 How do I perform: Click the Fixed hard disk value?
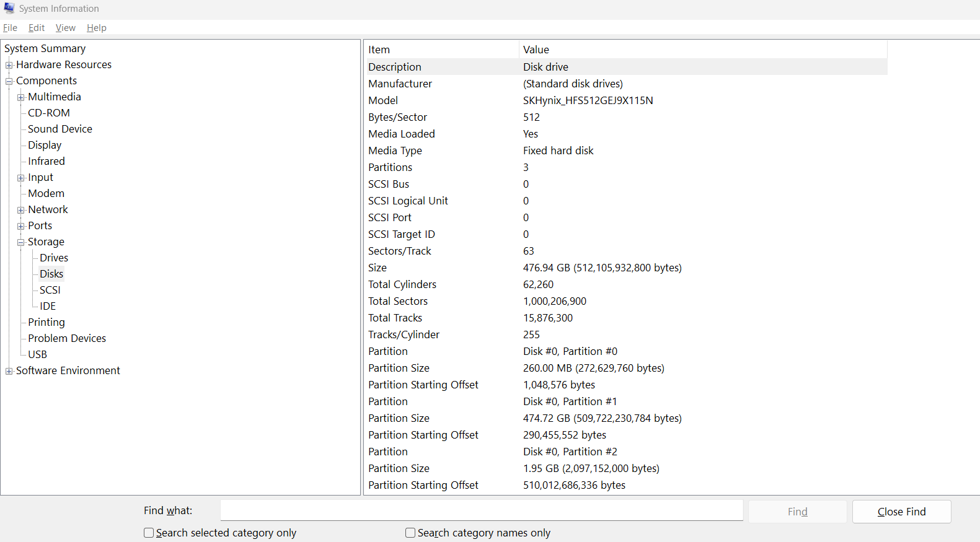[558, 151]
